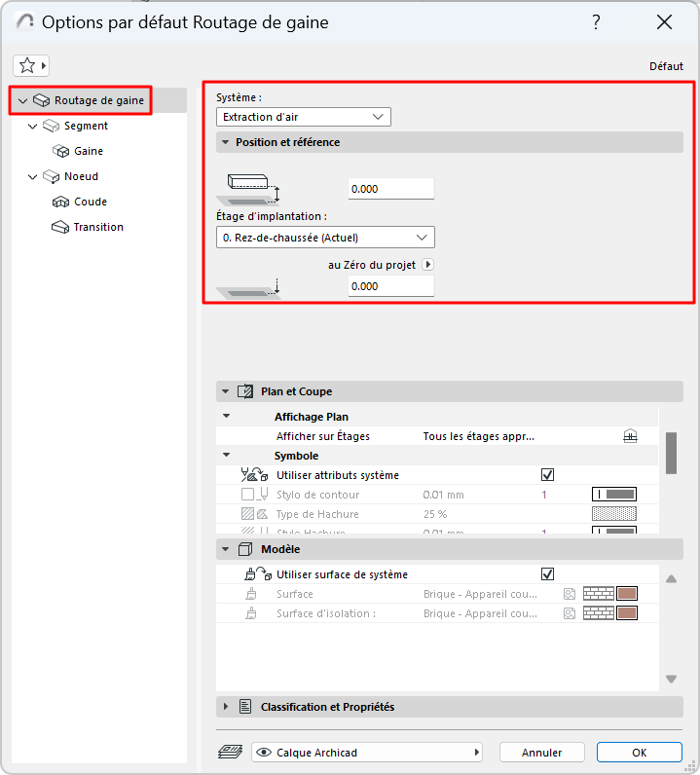The image size is (700, 775).
Task: Click the OK button
Action: 640,753
